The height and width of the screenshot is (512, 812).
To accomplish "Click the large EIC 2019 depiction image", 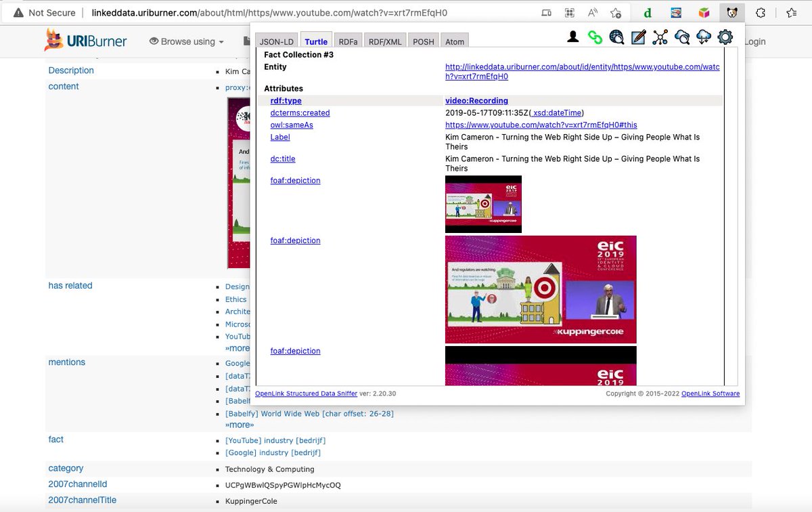I will (x=541, y=289).
